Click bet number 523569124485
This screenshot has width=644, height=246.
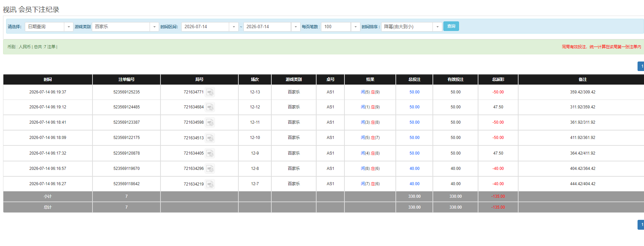point(126,107)
